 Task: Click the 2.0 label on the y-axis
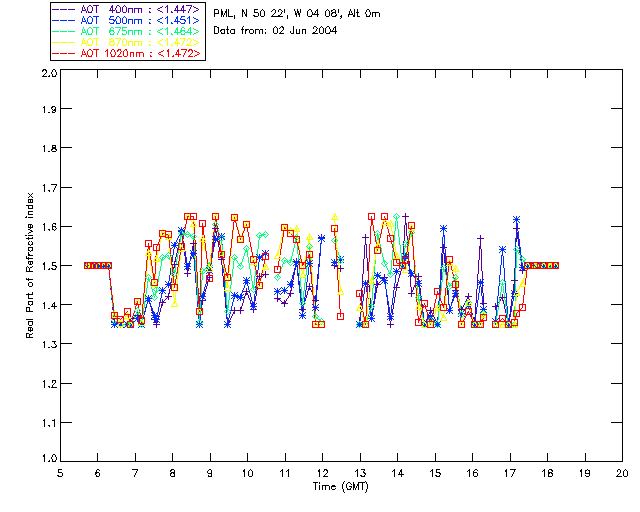coord(49,74)
